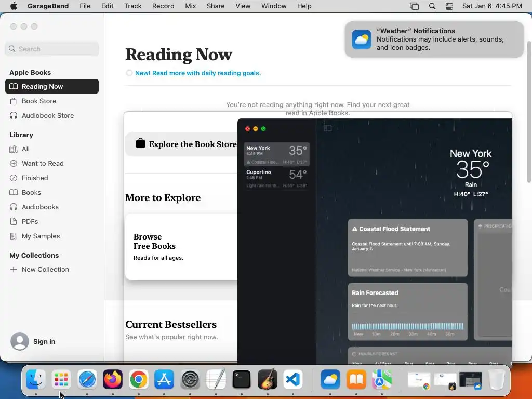Toggle the Weather window sidebar icon
The width and height of the screenshot is (532, 399).
tap(327, 128)
